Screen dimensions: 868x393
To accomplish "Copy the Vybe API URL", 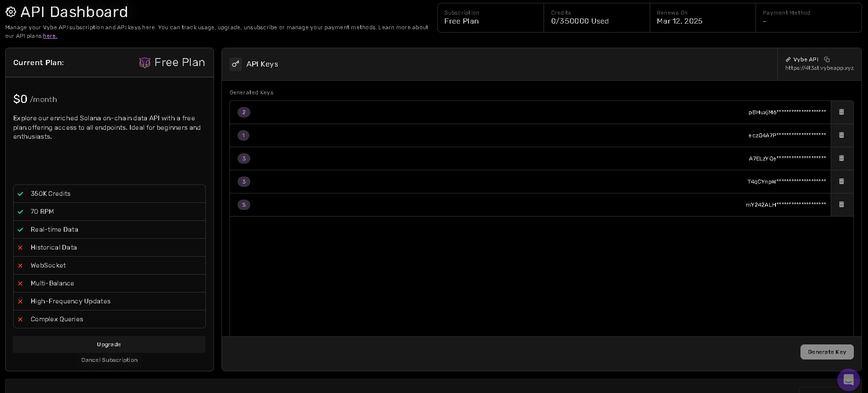I will click(x=827, y=59).
